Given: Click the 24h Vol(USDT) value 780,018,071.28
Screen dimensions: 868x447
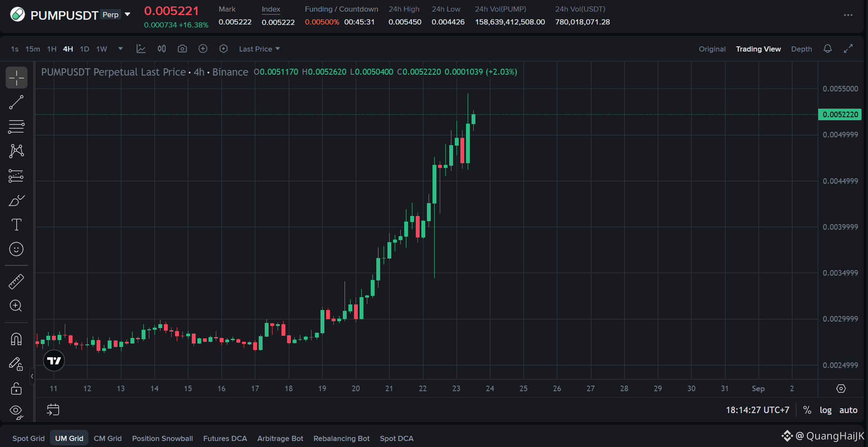Looking at the screenshot, I should coord(582,22).
